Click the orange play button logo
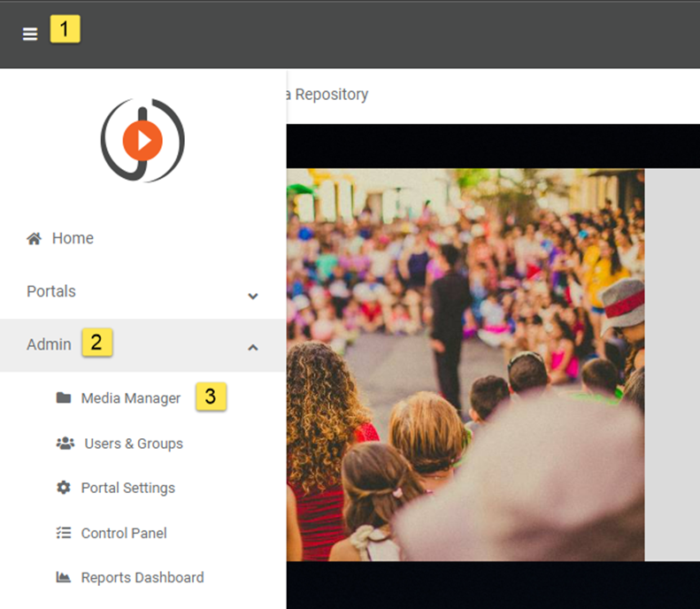 pos(142,140)
